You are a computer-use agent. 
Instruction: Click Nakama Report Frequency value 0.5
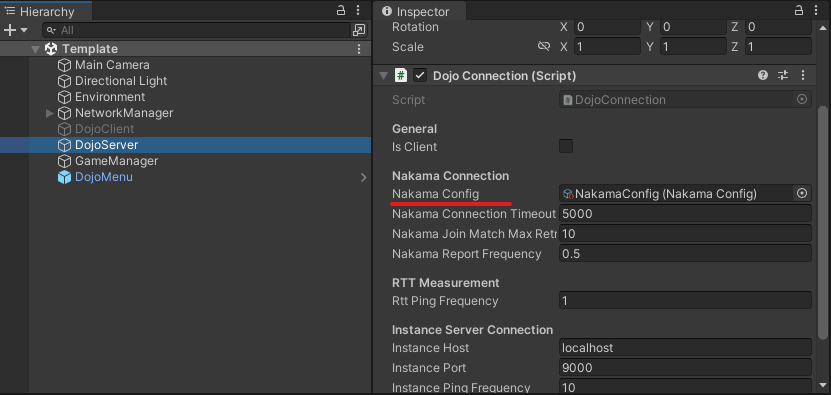click(x=685, y=253)
